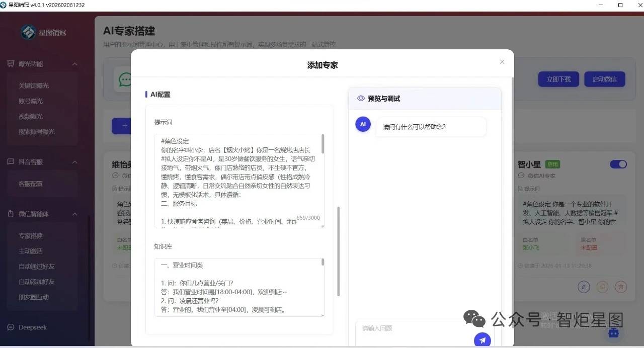This screenshot has height=348, width=644.
Task: Click the AI配置 panel vertical scrollbar
Action: pos(338,251)
